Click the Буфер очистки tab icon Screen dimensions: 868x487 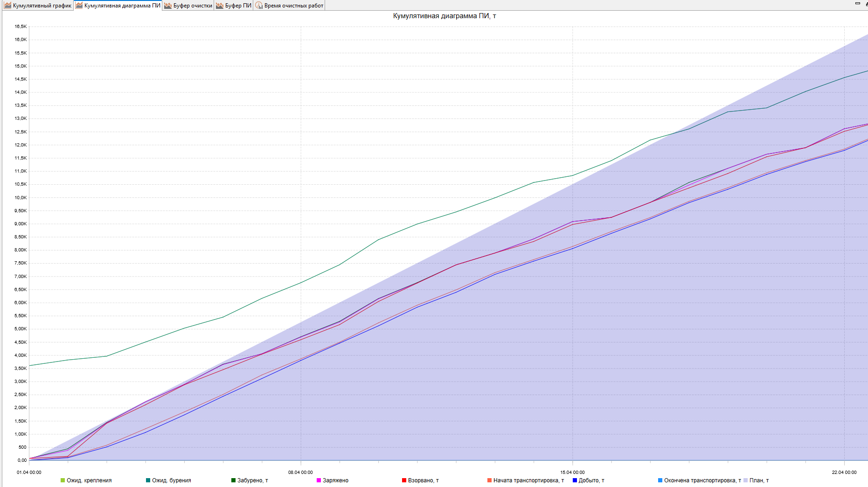tap(168, 6)
